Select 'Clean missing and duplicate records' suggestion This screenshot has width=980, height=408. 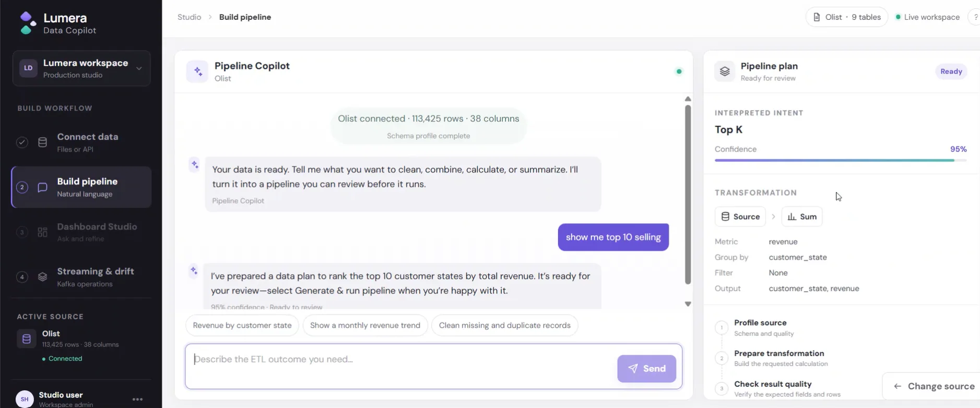click(504, 326)
